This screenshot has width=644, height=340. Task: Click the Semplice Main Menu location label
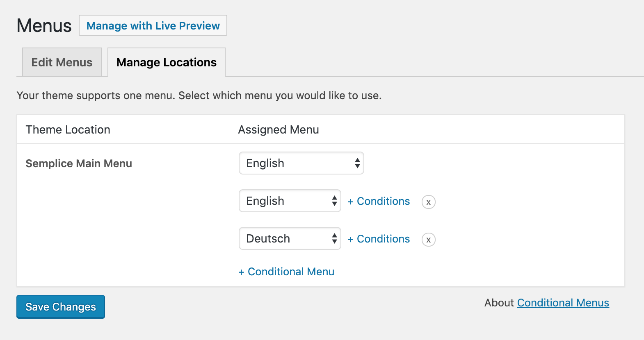pos(79,163)
